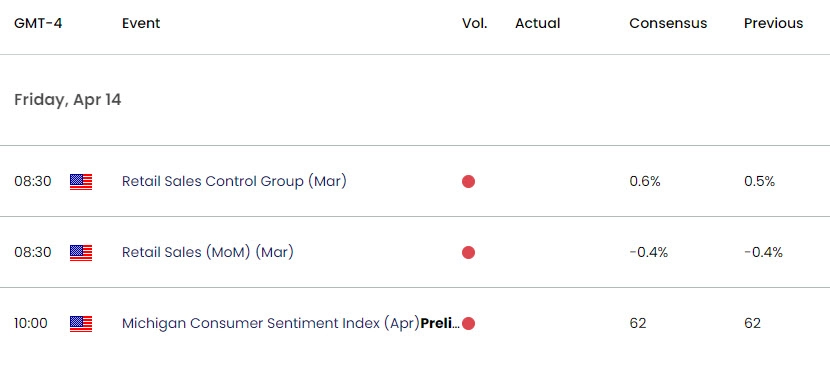This screenshot has height=365, width=830.
Task: Click the Vol. column header
Action: [475, 23]
